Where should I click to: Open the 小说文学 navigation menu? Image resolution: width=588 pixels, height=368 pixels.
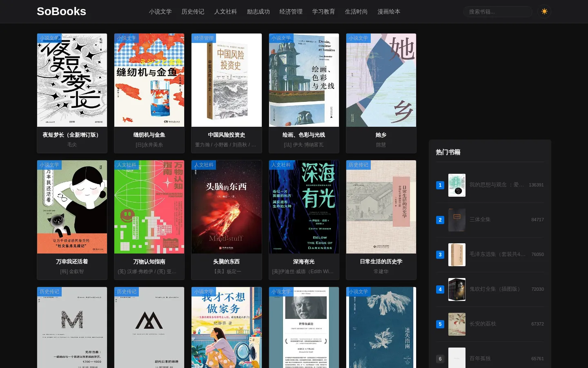coord(160,12)
